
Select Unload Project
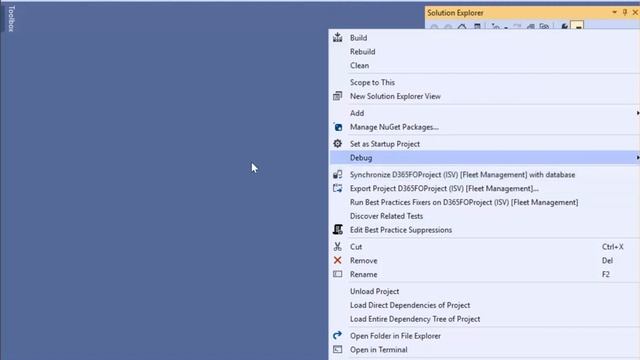tap(374, 291)
